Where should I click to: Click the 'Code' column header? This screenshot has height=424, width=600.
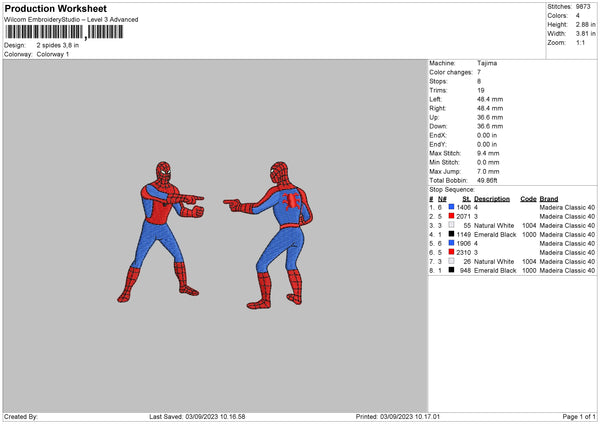tap(528, 199)
